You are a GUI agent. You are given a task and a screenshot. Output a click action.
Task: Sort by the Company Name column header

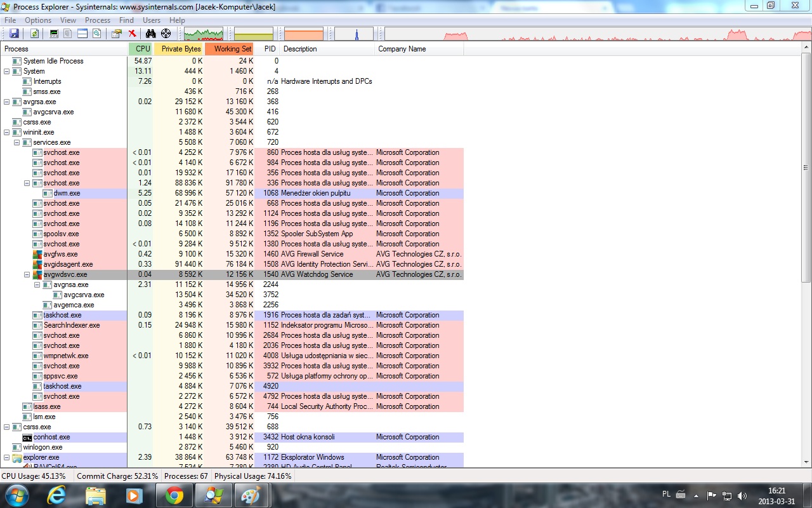pos(419,49)
